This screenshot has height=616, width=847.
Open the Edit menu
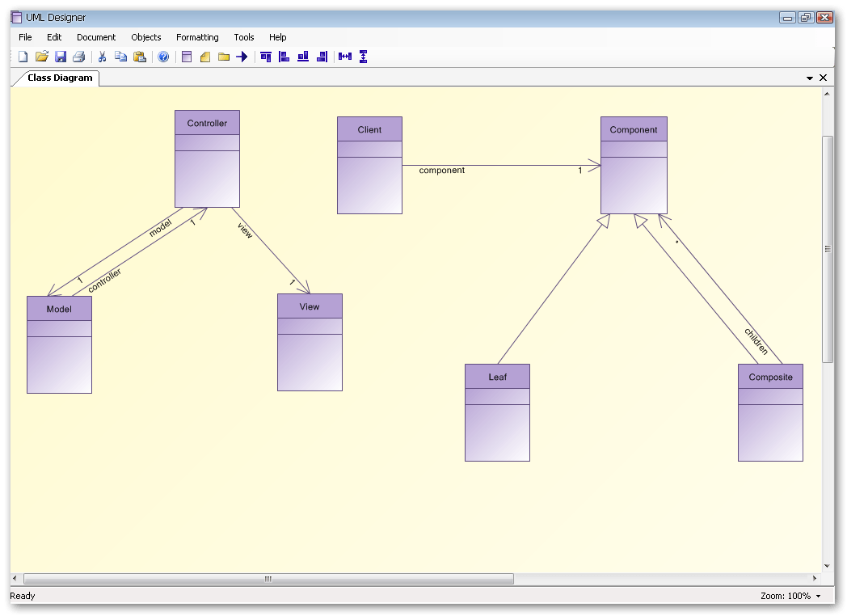coord(54,37)
